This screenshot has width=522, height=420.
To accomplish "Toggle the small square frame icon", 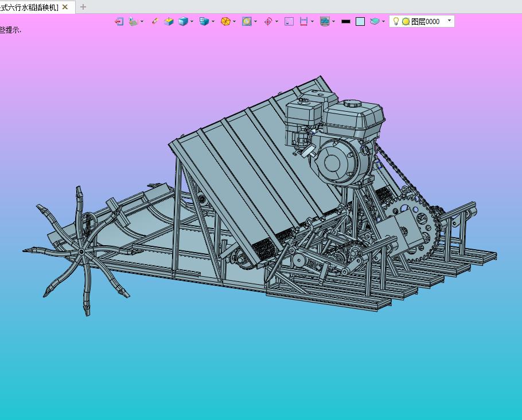I will (x=289, y=21).
